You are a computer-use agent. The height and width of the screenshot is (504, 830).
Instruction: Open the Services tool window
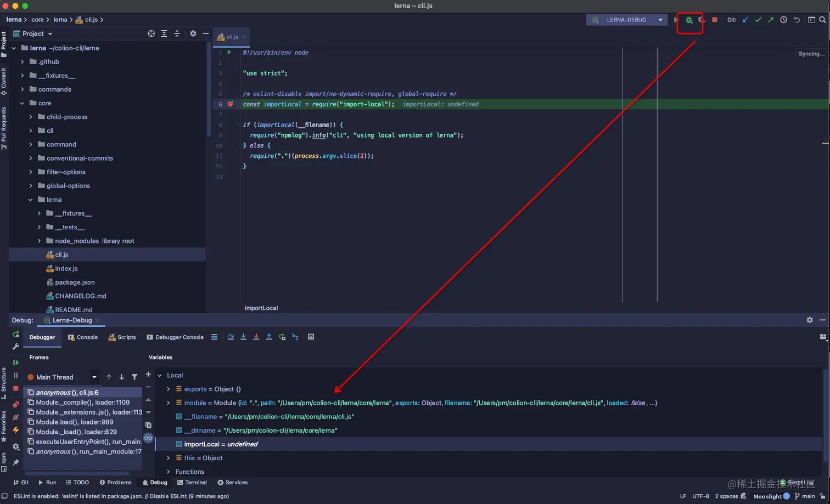232,483
